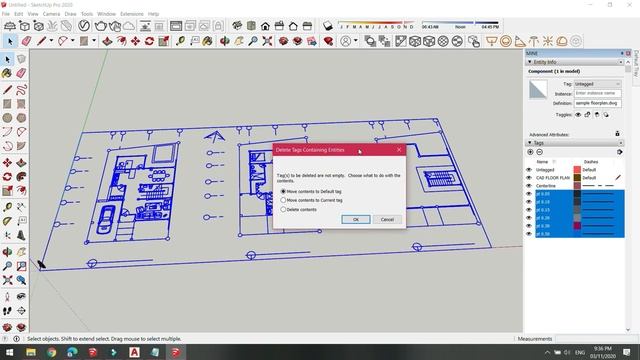Select the arrow Select tool in top toolbar
This screenshot has width=640, height=360.
pyautogui.click(x=10, y=41)
